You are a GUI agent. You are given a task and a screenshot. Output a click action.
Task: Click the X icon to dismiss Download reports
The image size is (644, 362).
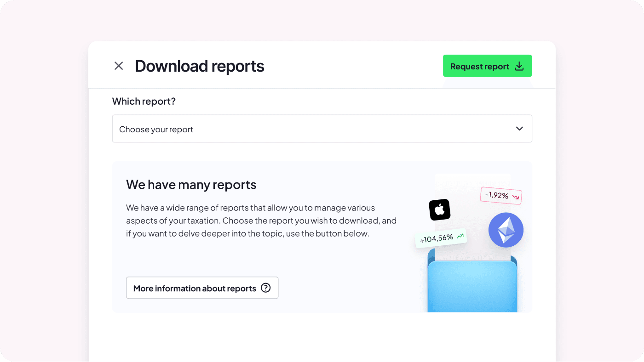118,66
